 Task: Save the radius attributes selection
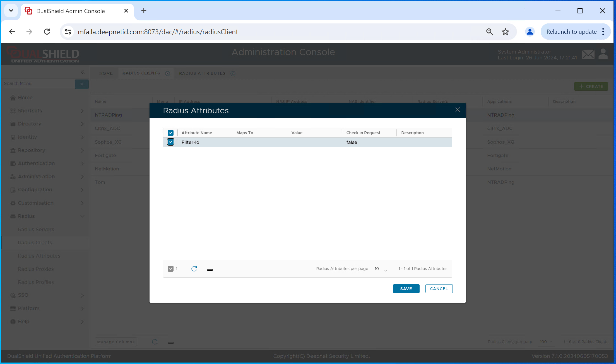406,289
